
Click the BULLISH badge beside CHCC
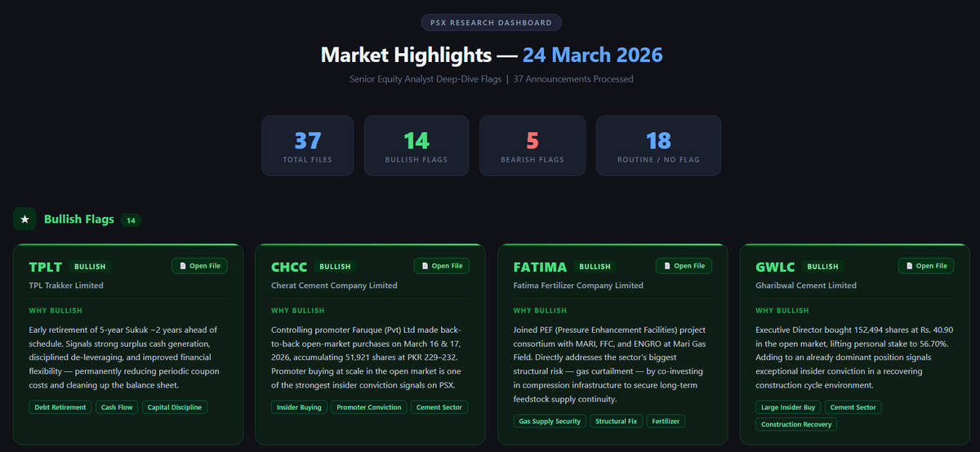(335, 267)
